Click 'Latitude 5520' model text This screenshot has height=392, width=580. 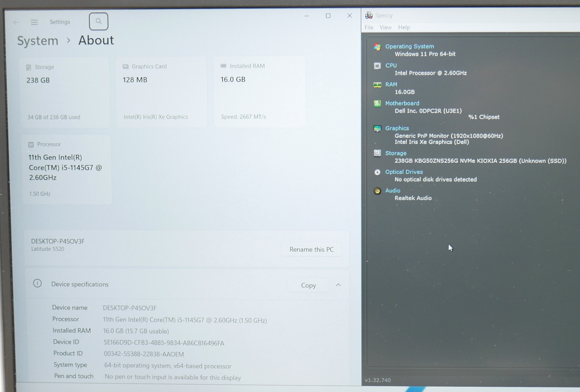coord(47,249)
